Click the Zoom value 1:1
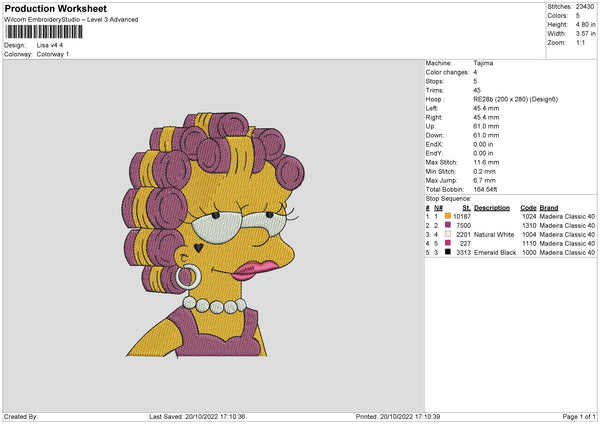 [580, 42]
